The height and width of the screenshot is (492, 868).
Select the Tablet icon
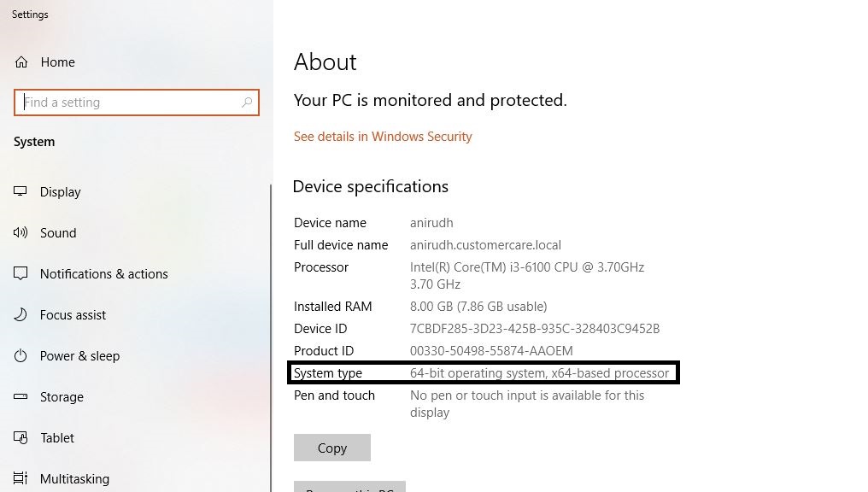[x=21, y=438]
